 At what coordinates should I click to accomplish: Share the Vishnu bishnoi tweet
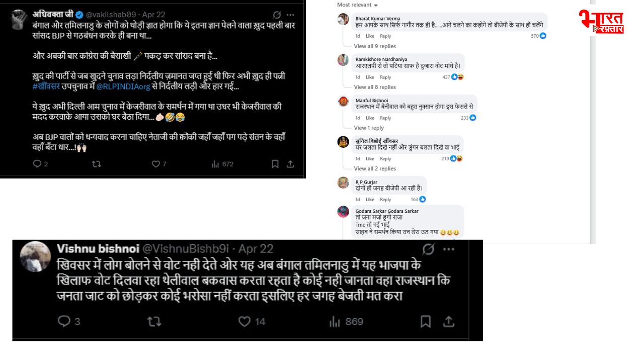tap(448, 321)
